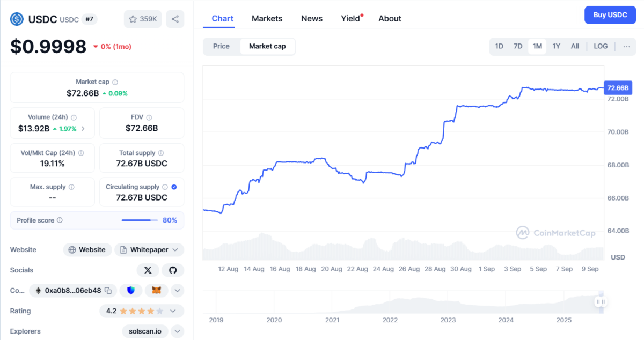This screenshot has height=340, width=644.
Task: Select the All time range
Action: click(x=575, y=46)
